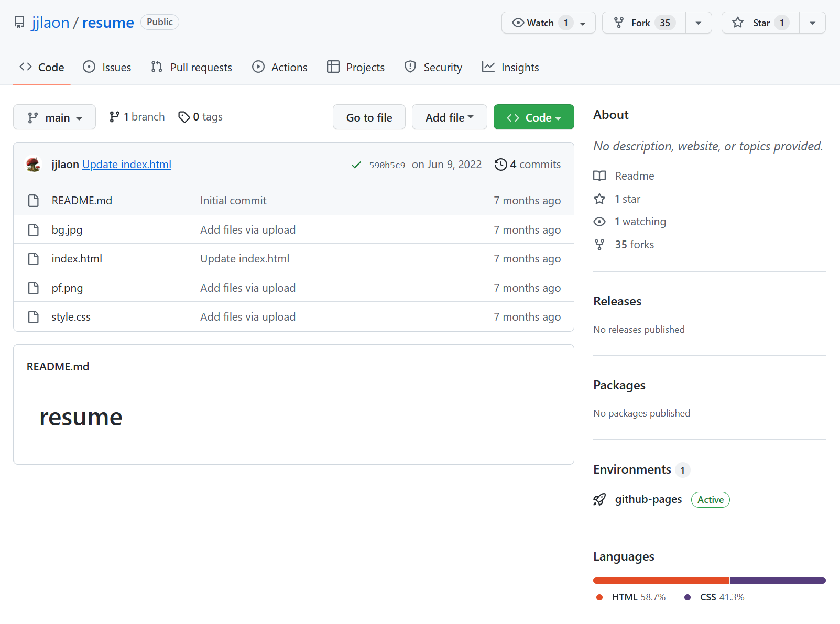This screenshot has height=624, width=840.
Task: Open the Security tab
Action: pyautogui.click(x=433, y=67)
